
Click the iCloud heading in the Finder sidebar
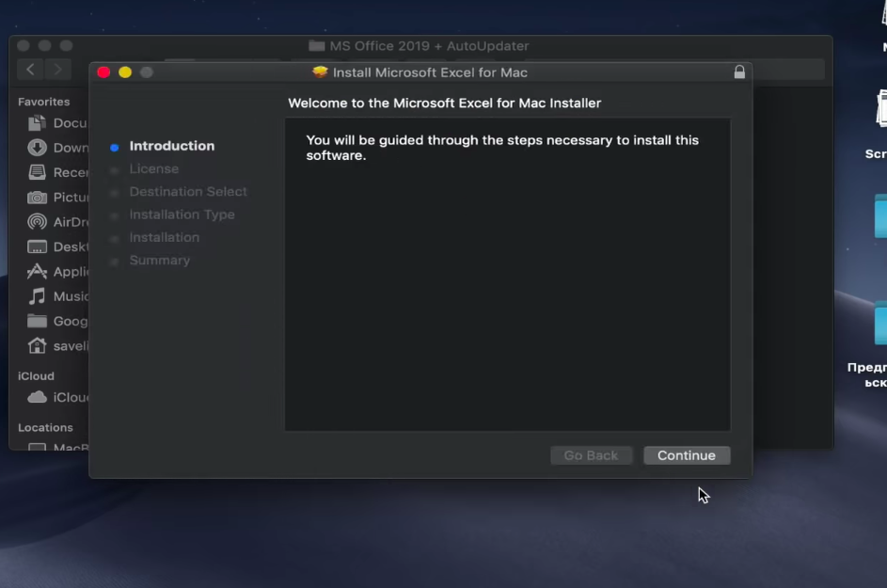(36, 376)
